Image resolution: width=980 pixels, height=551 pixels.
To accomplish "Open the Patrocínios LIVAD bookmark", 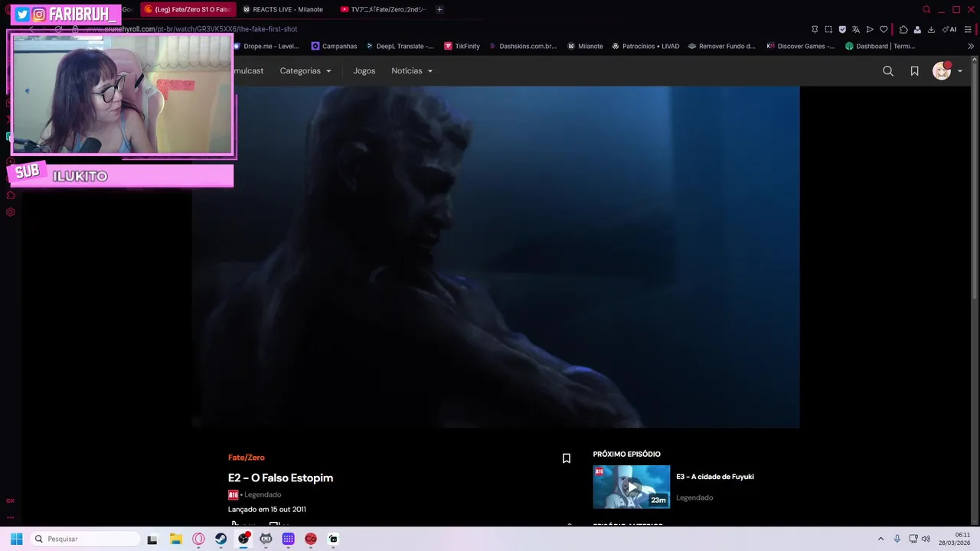I will click(x=645, y=46).
